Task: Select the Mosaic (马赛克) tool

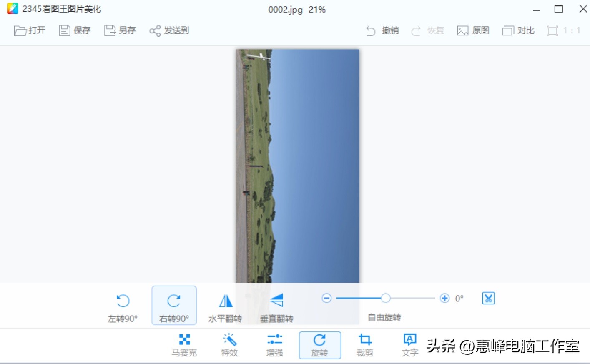Action: click(x=185, y=345)
